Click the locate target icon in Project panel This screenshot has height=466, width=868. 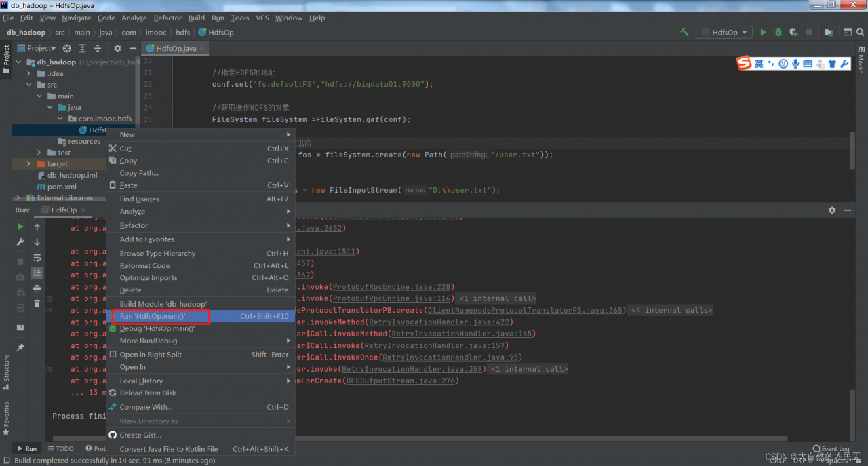tap(66, 48)
